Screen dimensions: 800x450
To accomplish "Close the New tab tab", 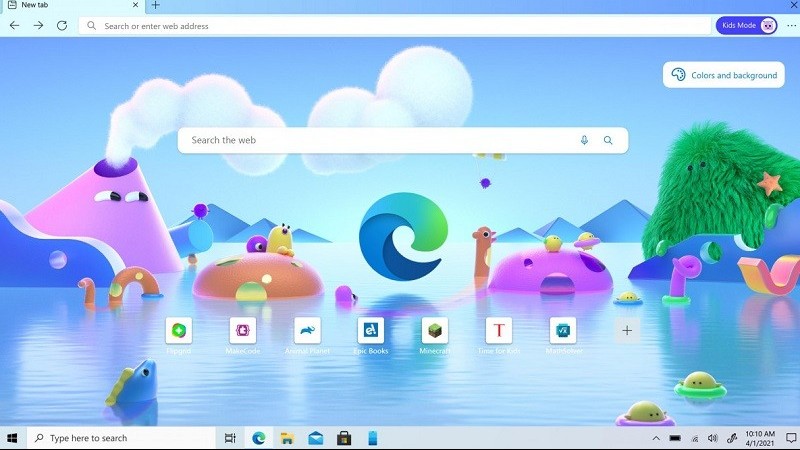I will (135, 5).
